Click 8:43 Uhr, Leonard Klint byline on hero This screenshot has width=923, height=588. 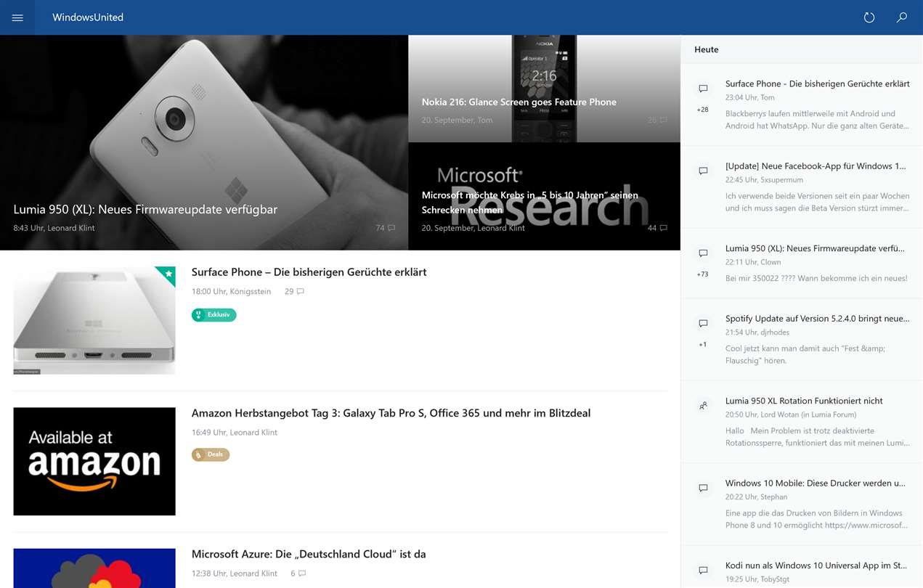coord(54,228)
